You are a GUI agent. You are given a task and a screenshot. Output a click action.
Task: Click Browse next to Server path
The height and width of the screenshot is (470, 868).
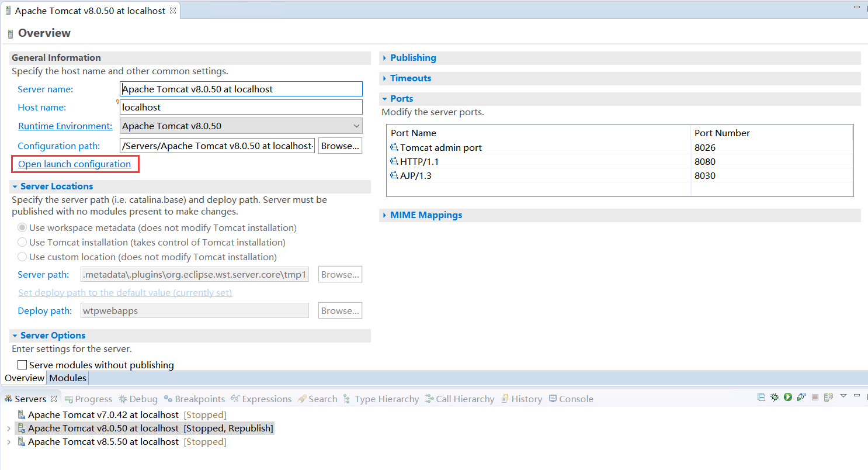point(340,274)
